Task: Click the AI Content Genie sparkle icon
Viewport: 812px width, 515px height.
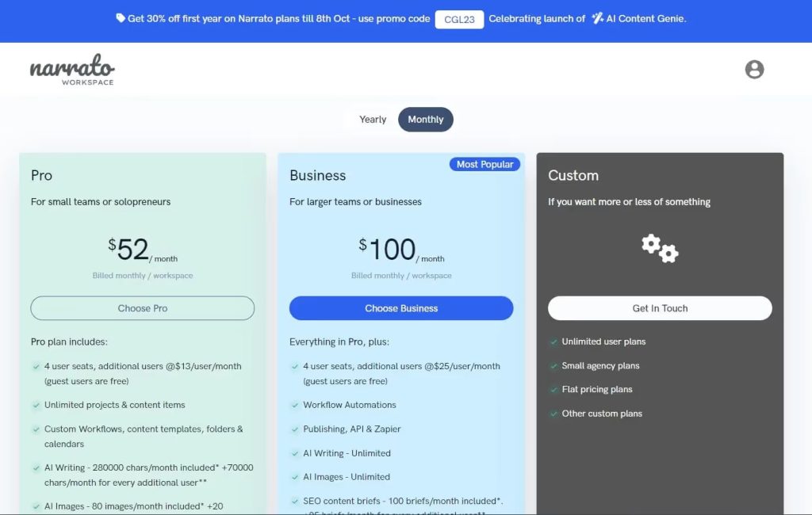Action: [597, 18]
